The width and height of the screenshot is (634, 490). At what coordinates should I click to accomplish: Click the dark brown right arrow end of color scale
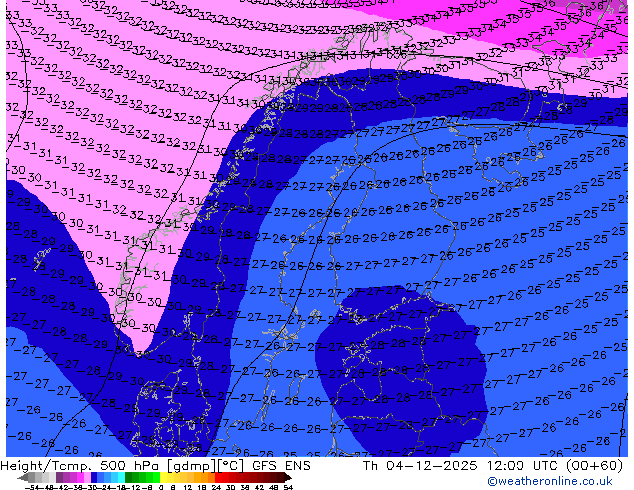pos(287,478)
